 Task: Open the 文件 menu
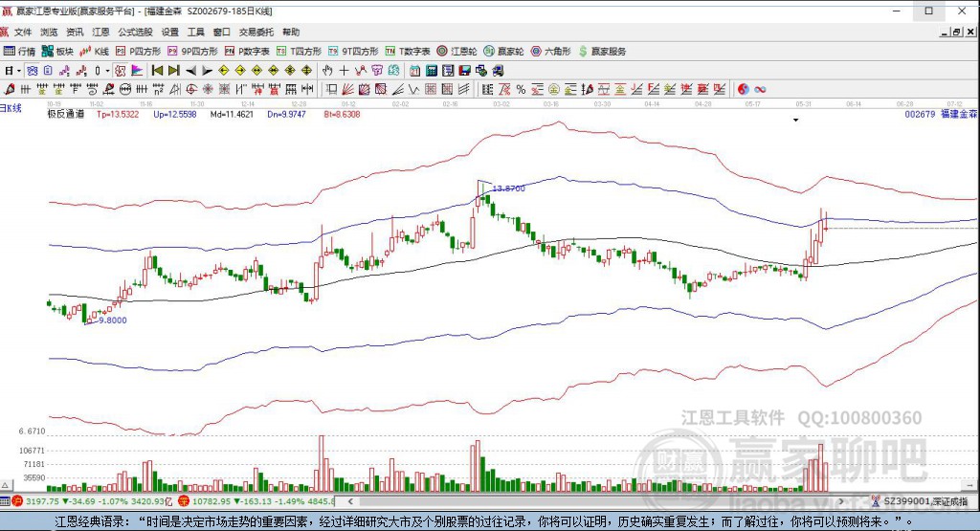tap(23, 32)
